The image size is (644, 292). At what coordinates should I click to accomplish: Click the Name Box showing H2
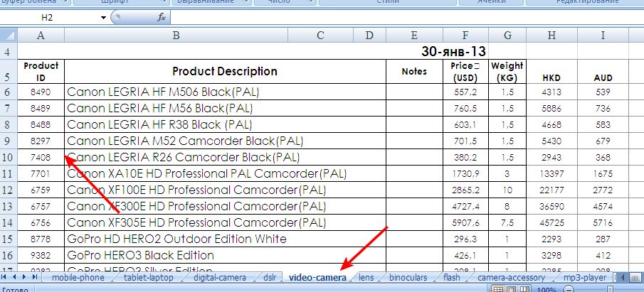47,18
